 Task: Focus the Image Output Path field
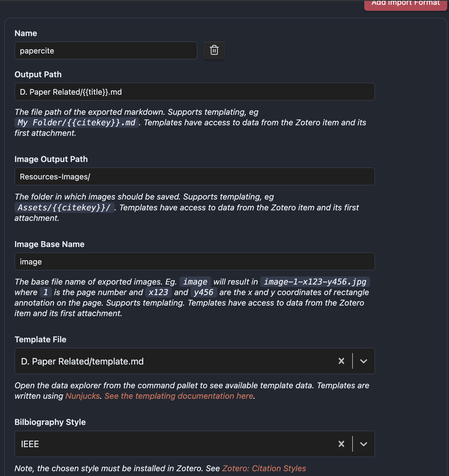tap(194, 177)
